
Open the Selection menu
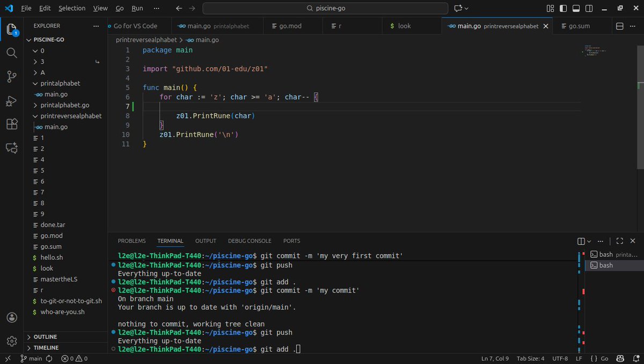point(72,8)
